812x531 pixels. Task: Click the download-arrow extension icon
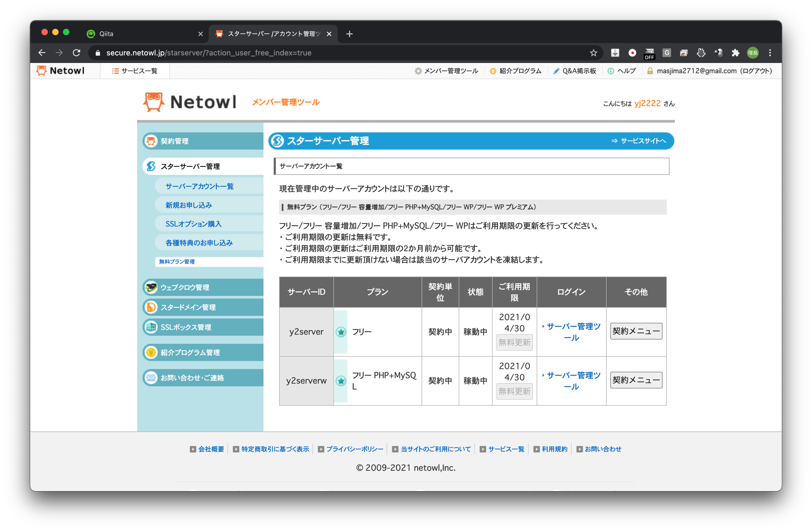point(615,52)
